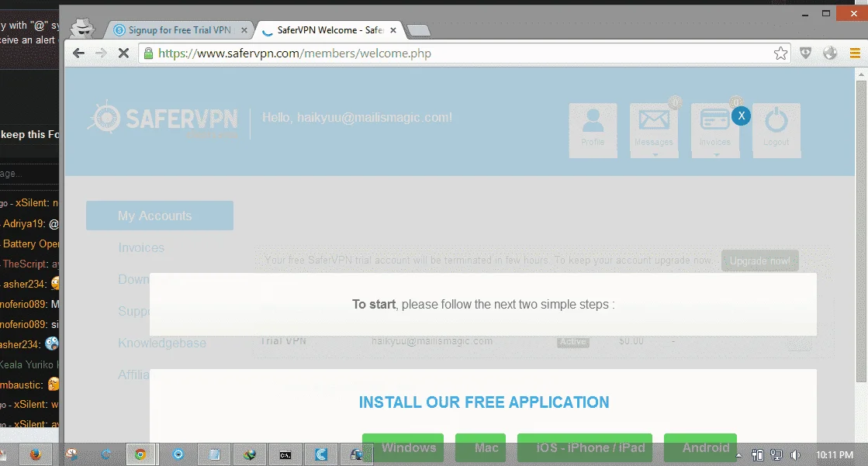Click the Logout power icon

pos(776,130)
